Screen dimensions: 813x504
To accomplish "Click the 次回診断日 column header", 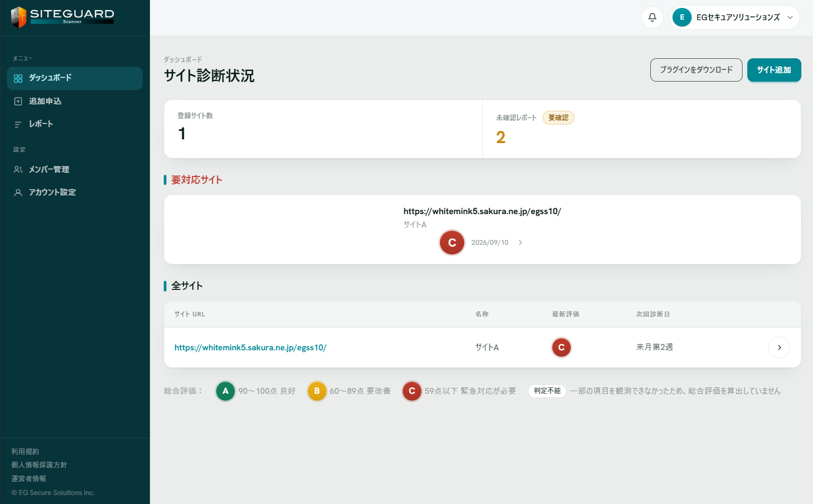I will click(x=653, y=314).
